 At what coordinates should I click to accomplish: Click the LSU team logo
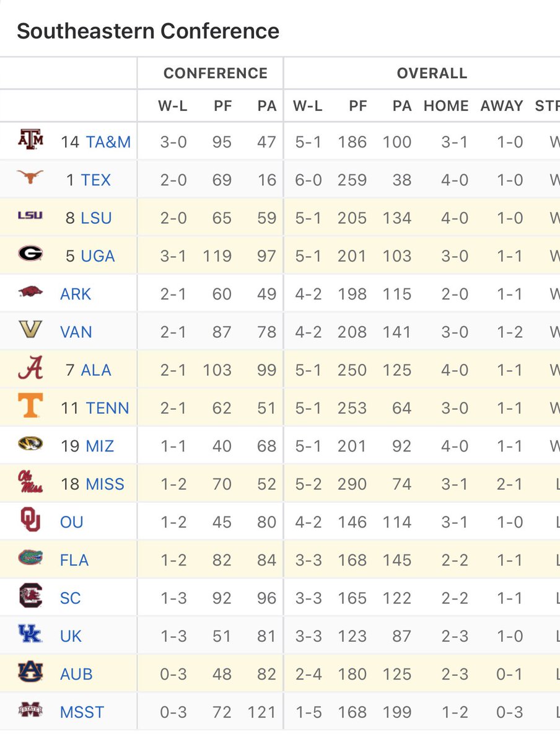(30, 216)
